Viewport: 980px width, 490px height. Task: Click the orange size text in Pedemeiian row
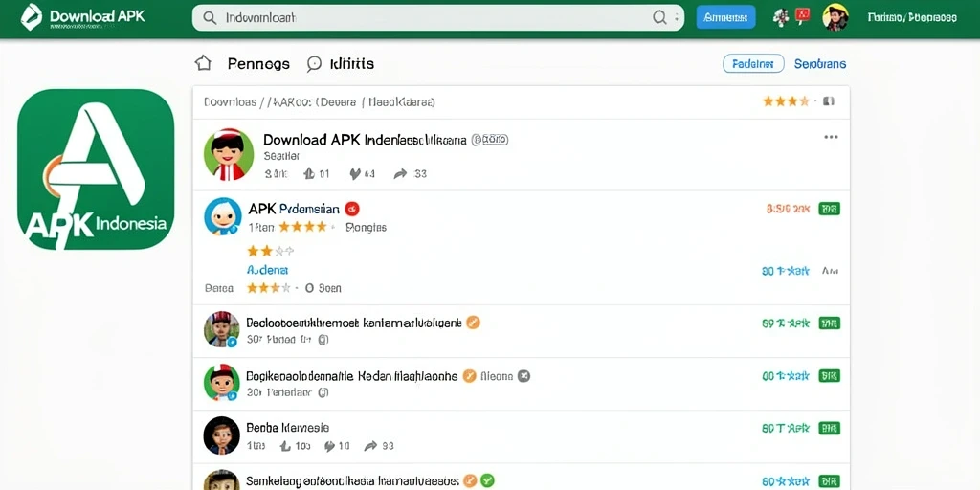788,209
